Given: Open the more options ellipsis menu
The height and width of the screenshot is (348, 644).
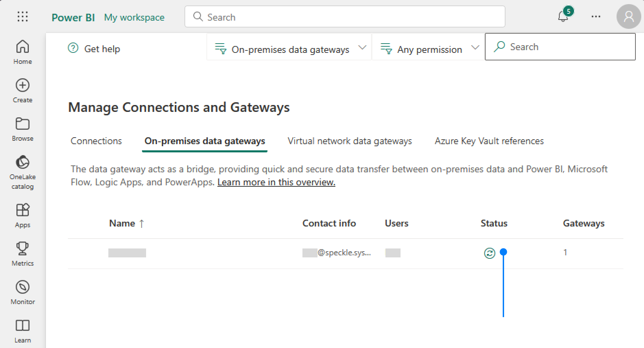Looking at the screenshot, I should 596,16.
